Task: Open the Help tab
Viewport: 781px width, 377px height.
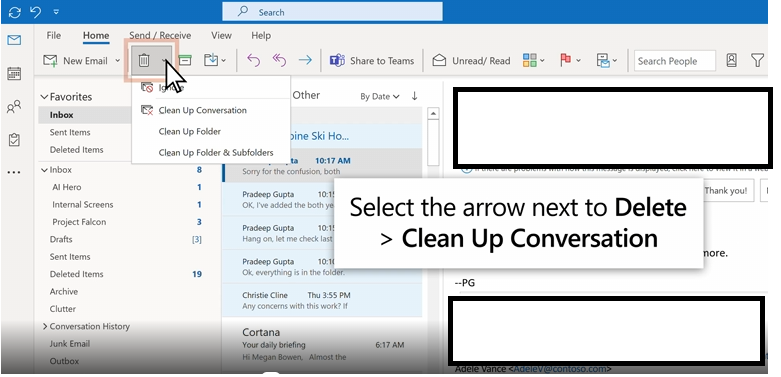Action: click(261, 35)
